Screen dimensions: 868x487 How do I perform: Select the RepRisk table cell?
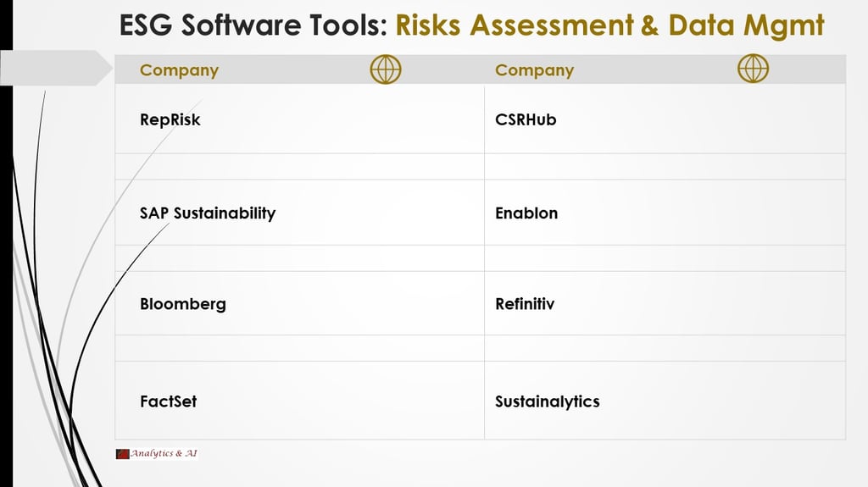[x=299, y=119]
